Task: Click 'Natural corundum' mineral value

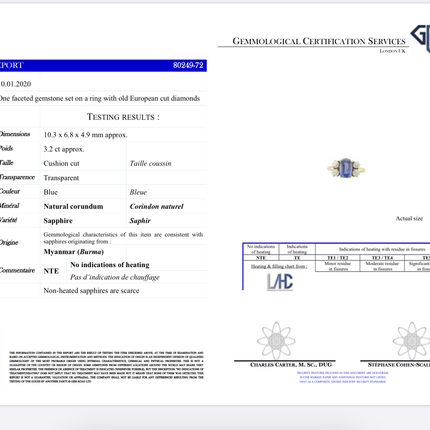Action: pyautogui.click(x=73, y=206)
